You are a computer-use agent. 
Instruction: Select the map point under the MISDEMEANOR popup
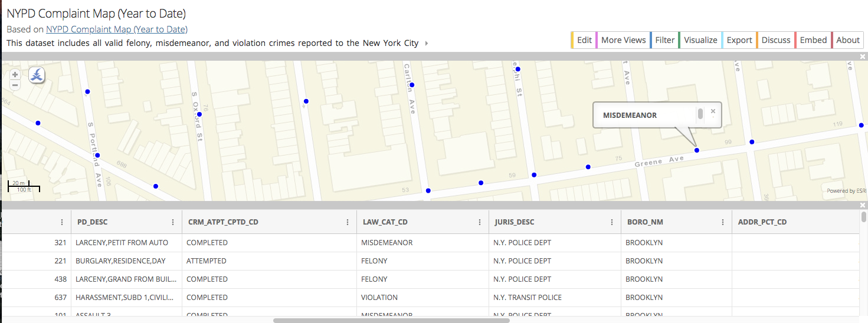tap(697, 150)
